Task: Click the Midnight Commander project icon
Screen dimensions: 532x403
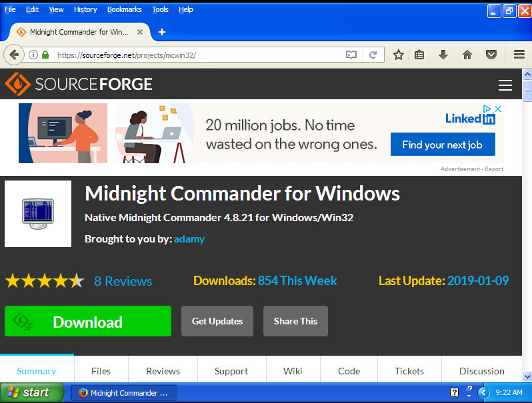Action: pos(38,214)
